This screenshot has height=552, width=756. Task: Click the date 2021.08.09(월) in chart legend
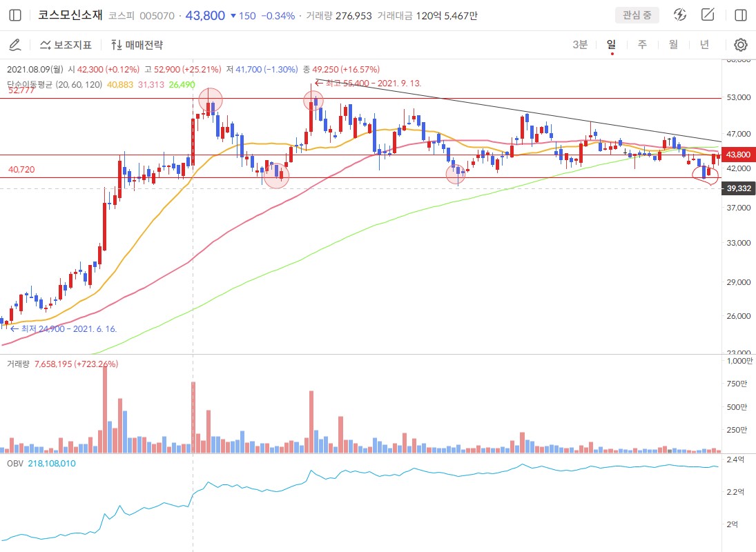click(35, 70)
